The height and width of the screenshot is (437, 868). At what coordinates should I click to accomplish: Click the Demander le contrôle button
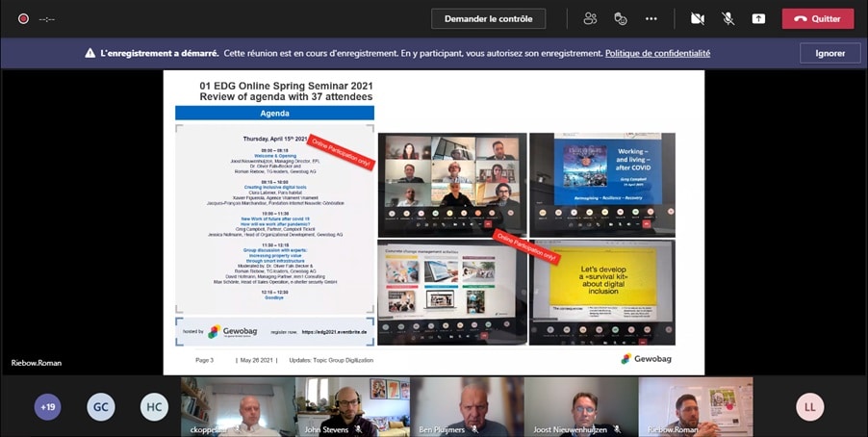[488, 18]
